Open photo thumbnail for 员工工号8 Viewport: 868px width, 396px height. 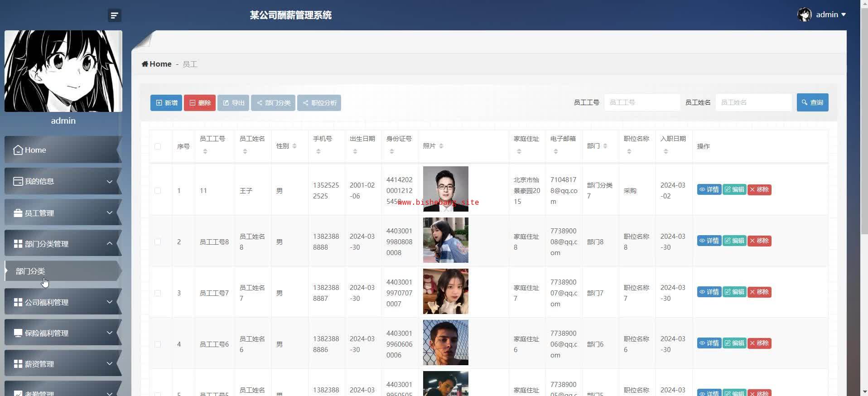coord(446,240)
